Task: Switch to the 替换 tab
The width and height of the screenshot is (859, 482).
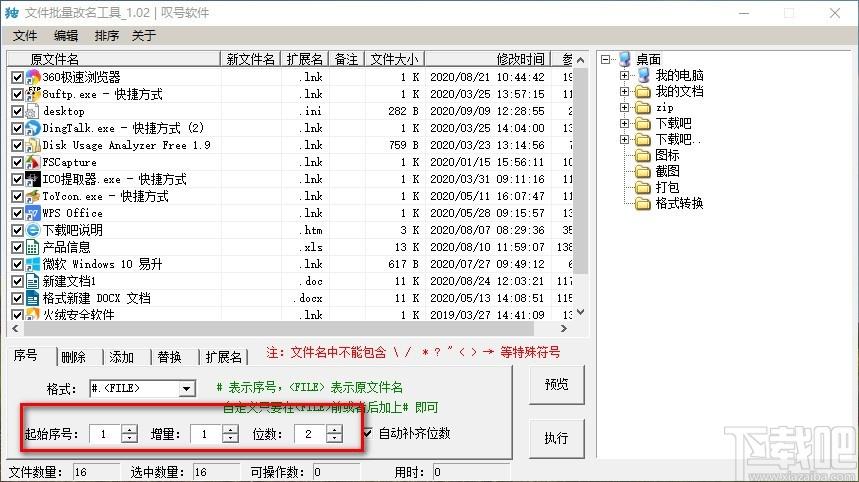Action: (x=169, y=357)
